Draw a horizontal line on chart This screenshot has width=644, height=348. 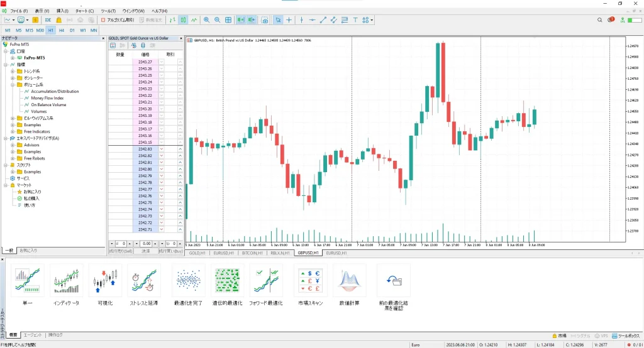pos(312,19)
